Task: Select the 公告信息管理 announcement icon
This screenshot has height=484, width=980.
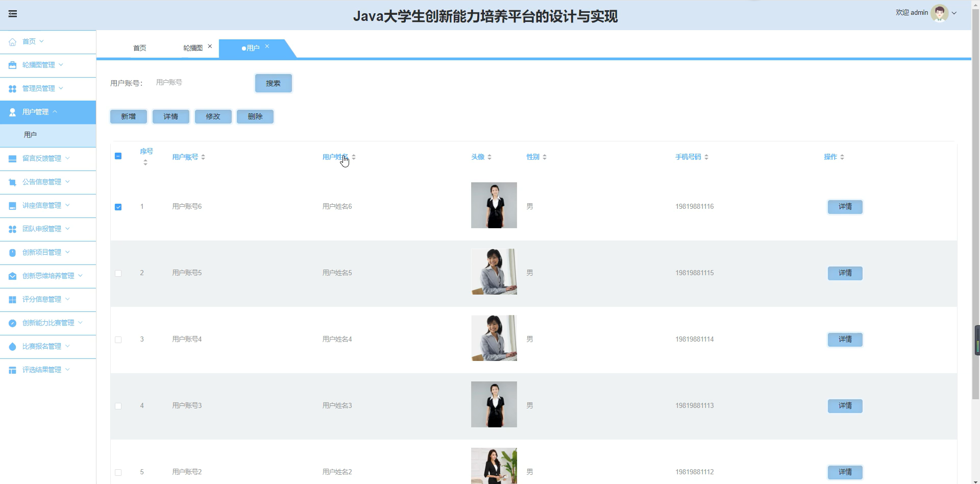Action: click(x=12, y=182)
